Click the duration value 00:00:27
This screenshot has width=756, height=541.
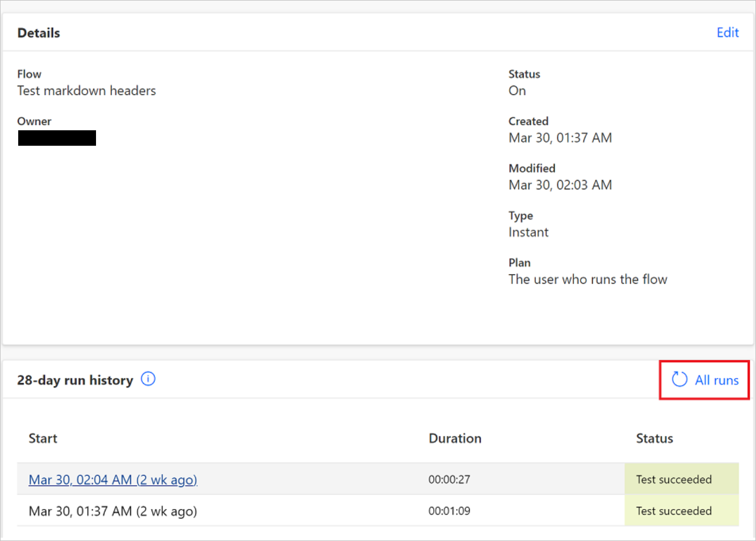coord(449,479)
